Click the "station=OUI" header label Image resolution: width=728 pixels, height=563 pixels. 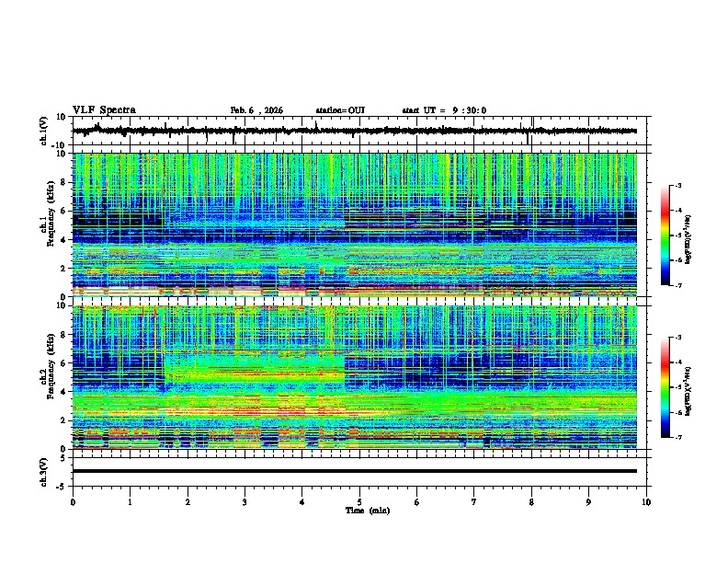[x=340, y=110]
